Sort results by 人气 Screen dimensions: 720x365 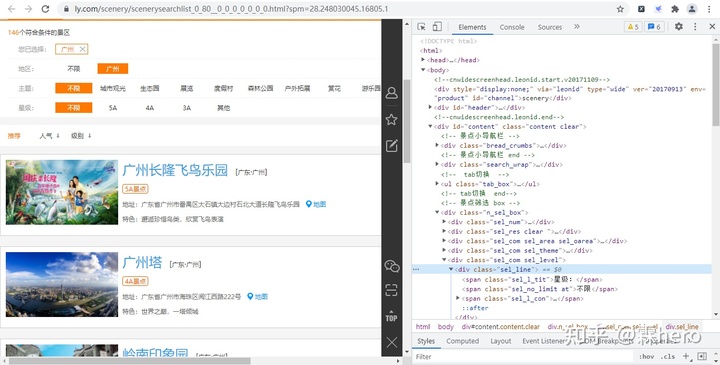pos(50,136)
